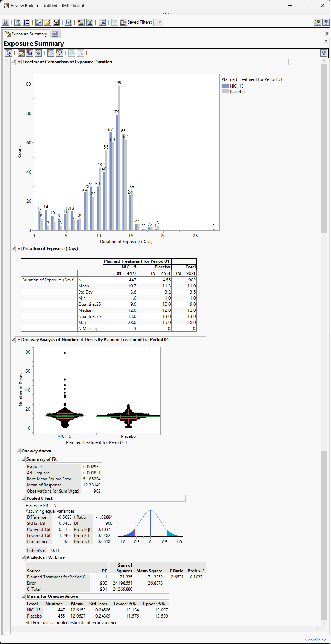Open red triangle menu for Duration of Exposure
Viewport: 331px width, 644px height.
[x=19, y=249]
